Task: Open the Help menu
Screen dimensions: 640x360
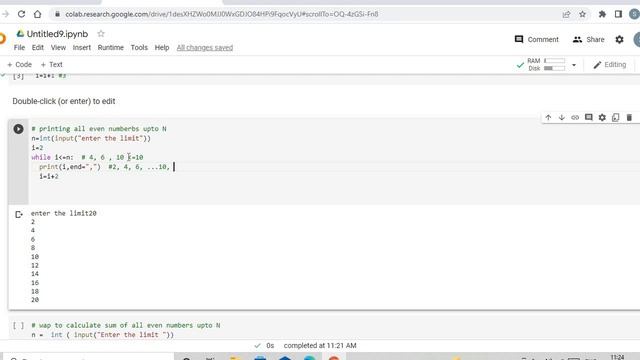Action: (162, 48)
